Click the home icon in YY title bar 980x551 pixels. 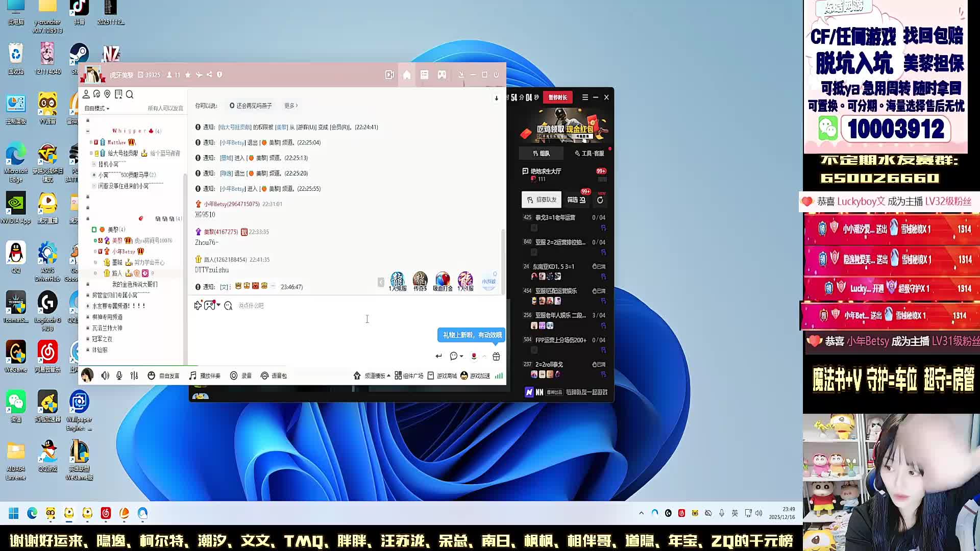(x=407, y=75)
